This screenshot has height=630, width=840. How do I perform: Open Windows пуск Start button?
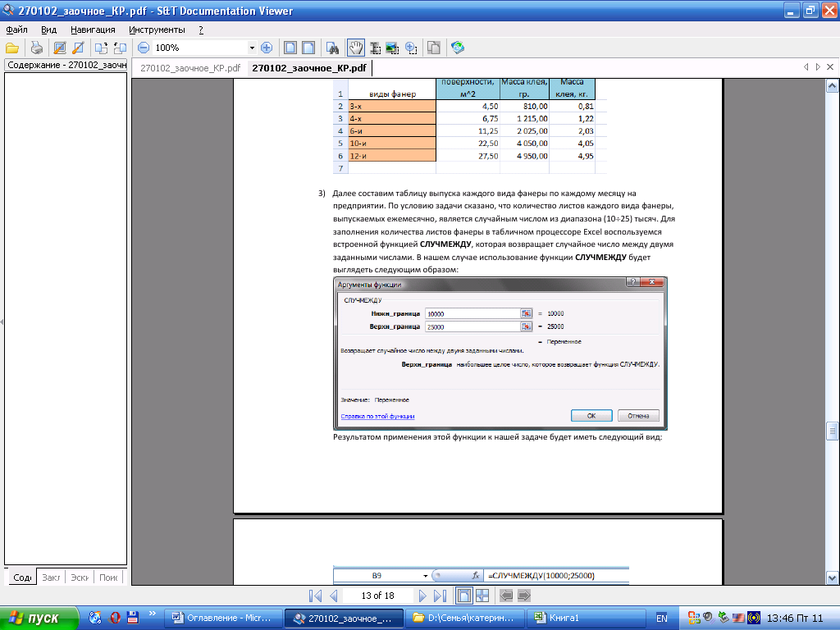pos(39,618)
